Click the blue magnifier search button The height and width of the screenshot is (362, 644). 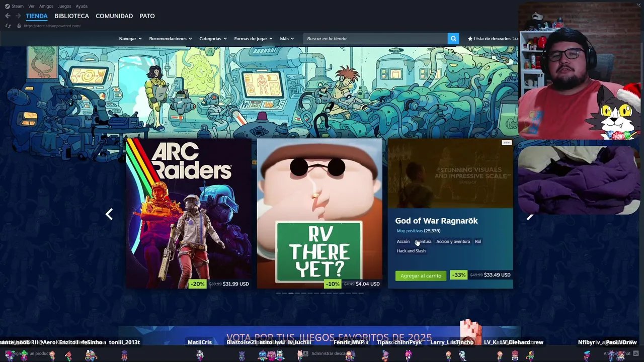tap(453, 39)
